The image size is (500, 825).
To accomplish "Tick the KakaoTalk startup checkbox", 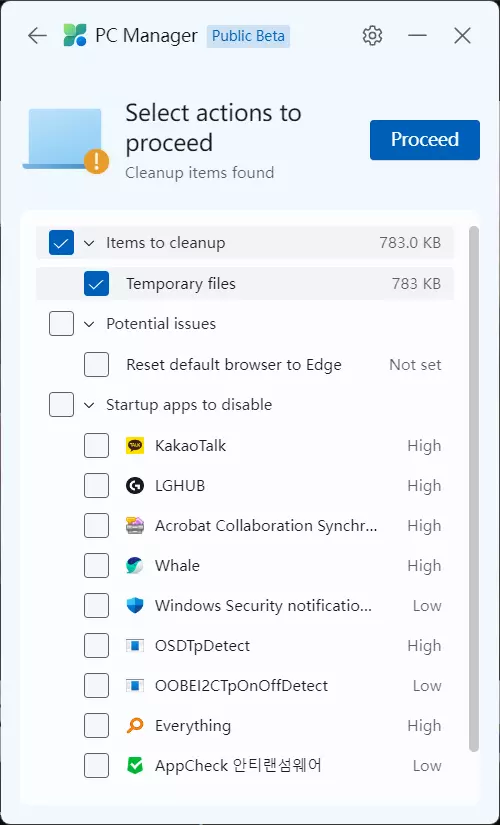I will point(96,446).
